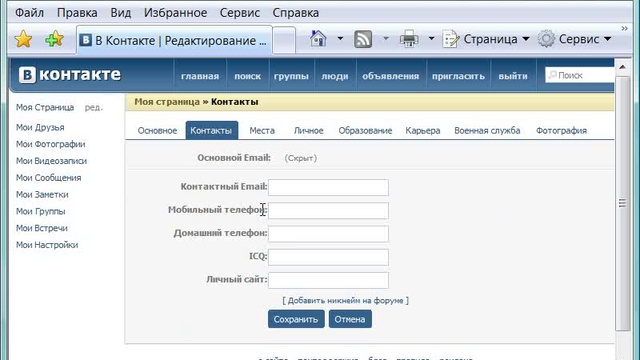This screenshot has width=640, height=360.
Task: Open the Справка menu
Action: (x=296, y=13)
